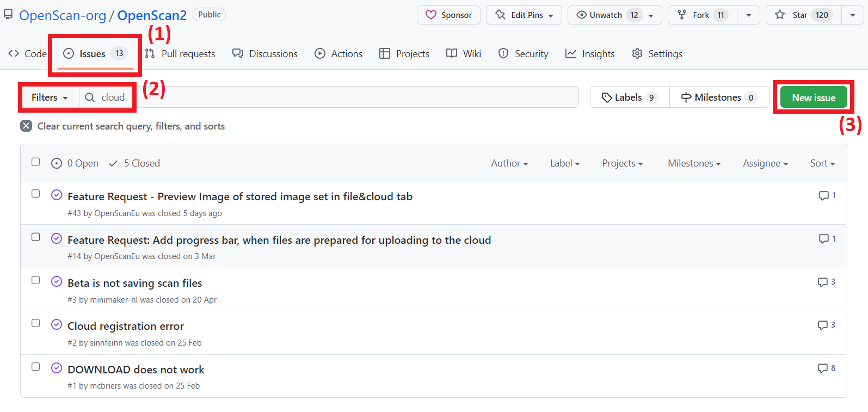The width and height of the screenshot is (868, 412).
Task: Open comments icon on issue #43
Action: (827, 195)
